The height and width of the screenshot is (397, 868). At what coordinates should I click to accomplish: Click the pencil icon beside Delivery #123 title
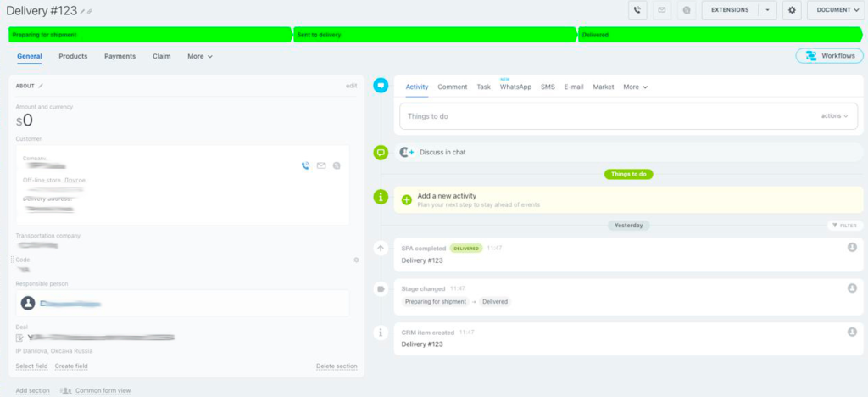click(82, 12)
